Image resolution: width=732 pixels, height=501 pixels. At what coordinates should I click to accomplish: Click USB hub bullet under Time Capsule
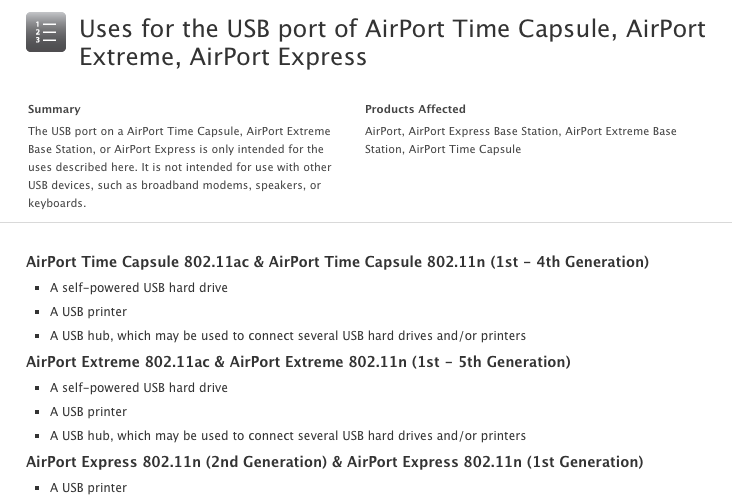coord(288,336)
